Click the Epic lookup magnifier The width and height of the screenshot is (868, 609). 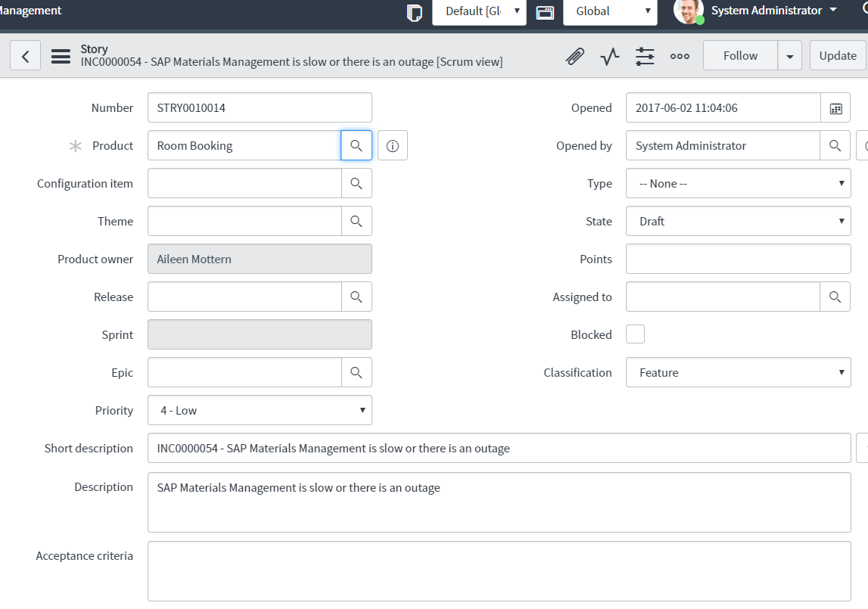point(356,373)
